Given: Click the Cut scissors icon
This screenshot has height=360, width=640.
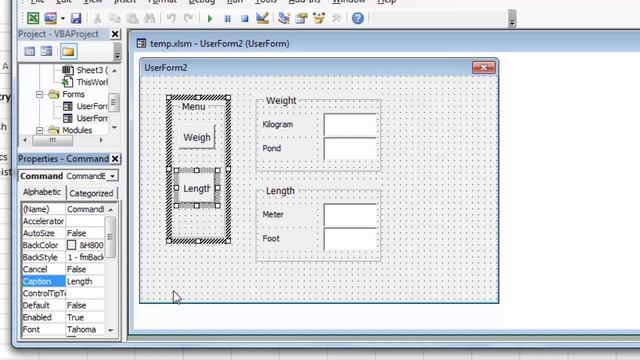Looking at the screenshot, I should pos(97,18).
